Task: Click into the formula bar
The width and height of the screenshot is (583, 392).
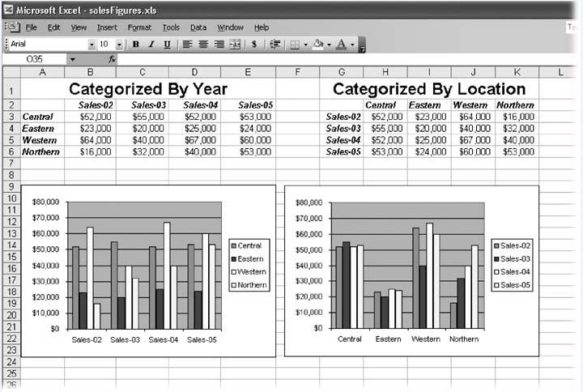Action: (346, 59)
